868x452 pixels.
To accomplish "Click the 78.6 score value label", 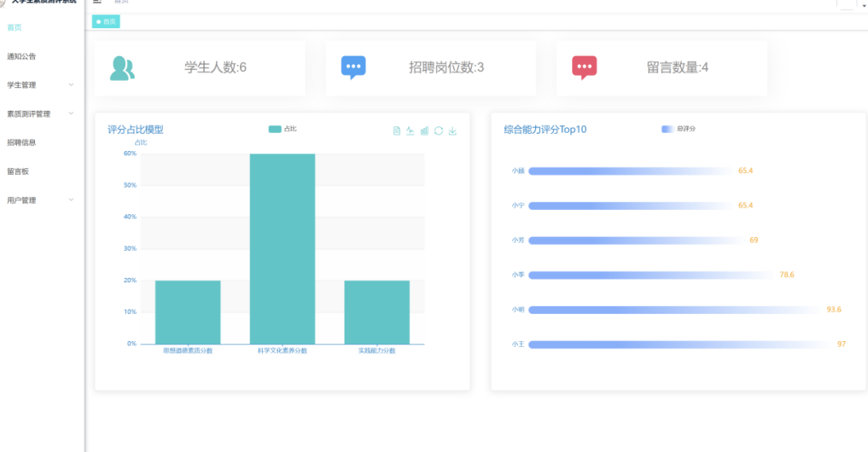I will (x=787, y=275).
